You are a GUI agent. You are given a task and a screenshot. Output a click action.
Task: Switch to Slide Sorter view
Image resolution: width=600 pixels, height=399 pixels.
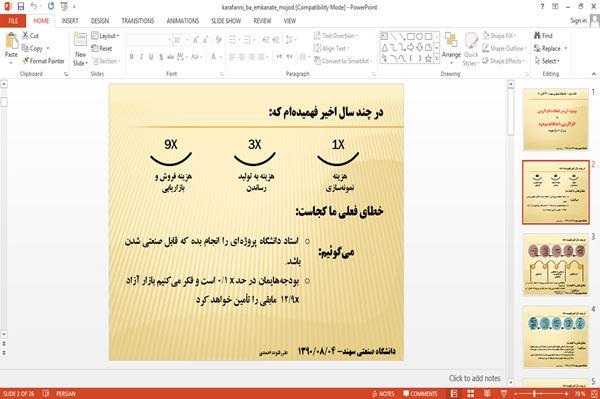point(470,394)
